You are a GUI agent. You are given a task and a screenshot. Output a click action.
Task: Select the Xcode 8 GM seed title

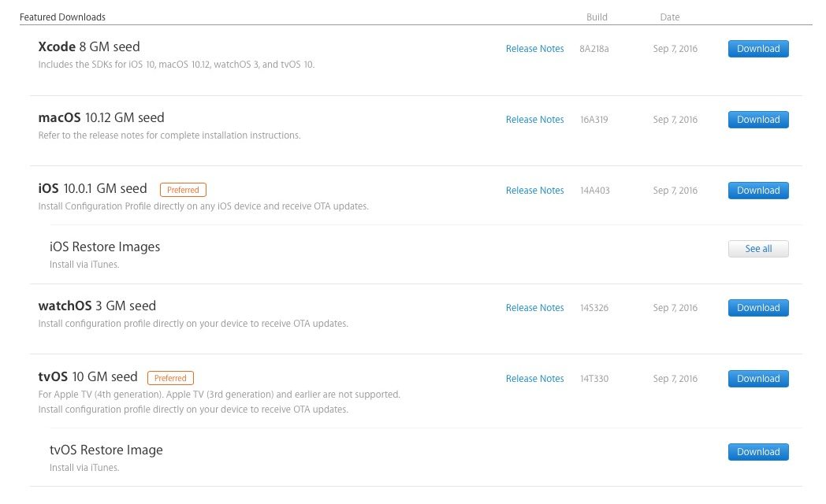89,46
